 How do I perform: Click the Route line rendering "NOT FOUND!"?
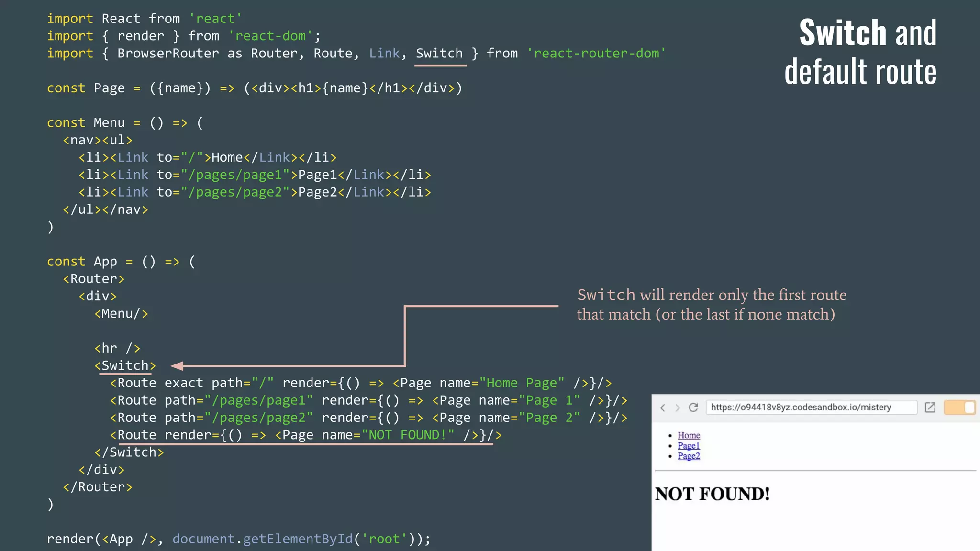[306, 435]
